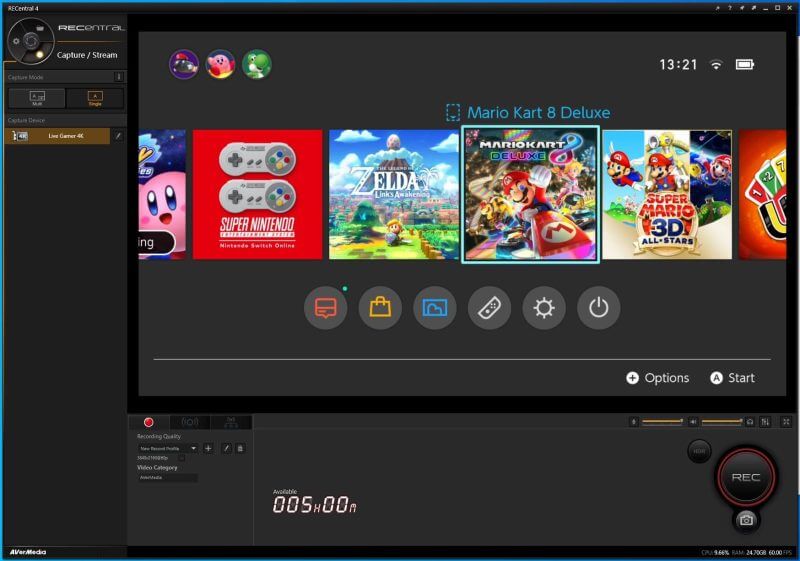Screen dimensions: 800x561
Task: Open the file share folder on the dial
Action: [40, 29]
